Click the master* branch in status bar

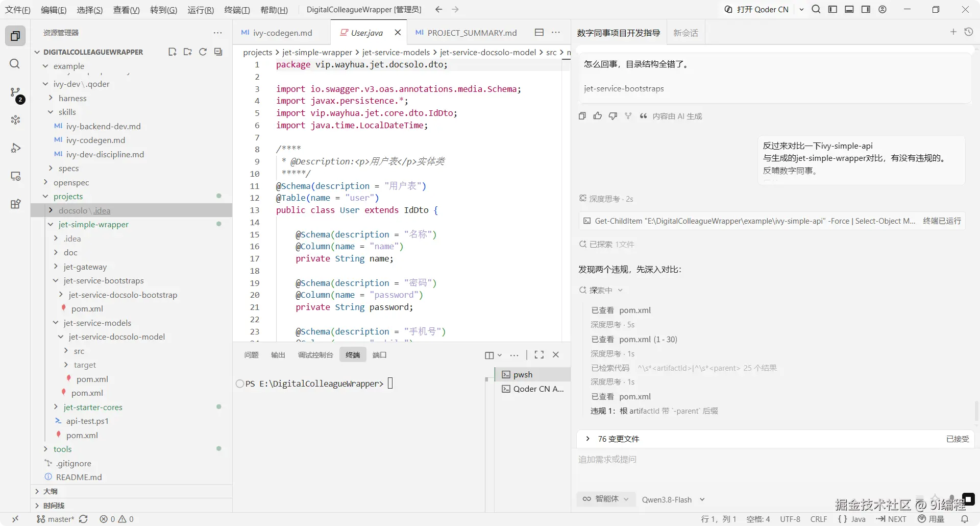[x=56, y=519]
